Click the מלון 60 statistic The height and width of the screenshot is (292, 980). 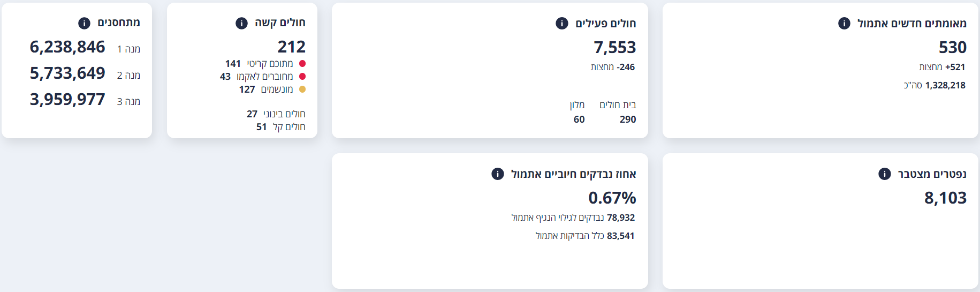click(578, 112)
